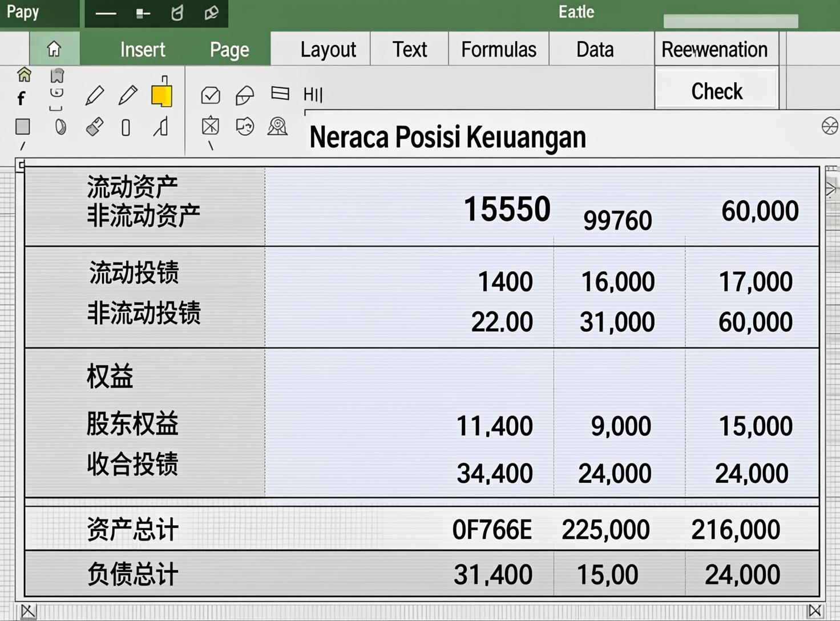This screenshot has height=621, width=840.
Task: Click the table rows icon
Action: (280, 92)
